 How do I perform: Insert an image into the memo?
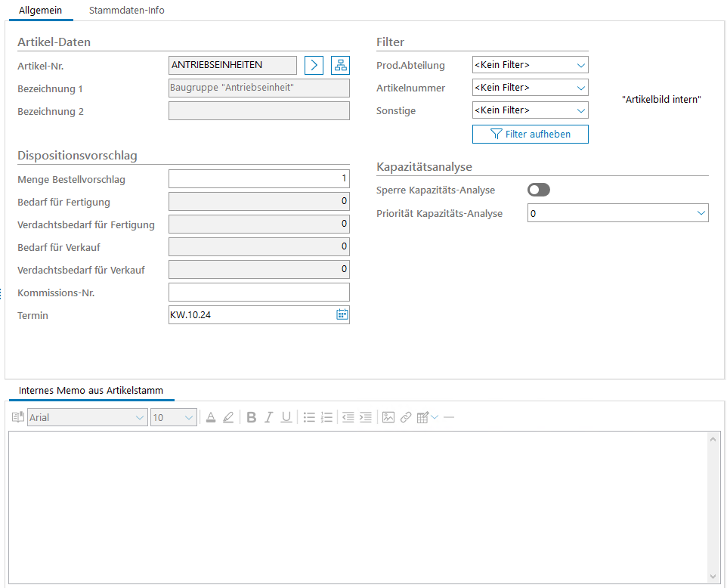pyautogui.click(x=388, y=417)
